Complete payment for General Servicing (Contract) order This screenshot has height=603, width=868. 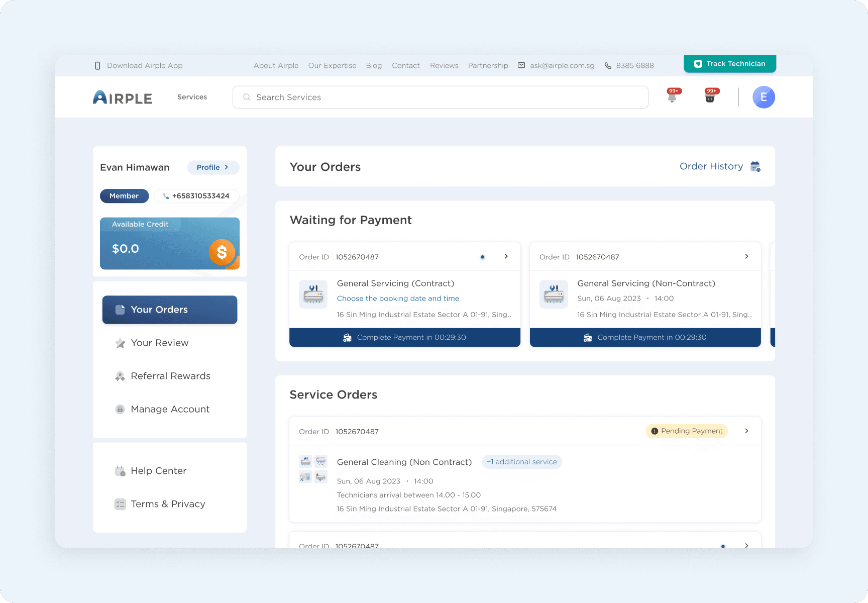405,337
